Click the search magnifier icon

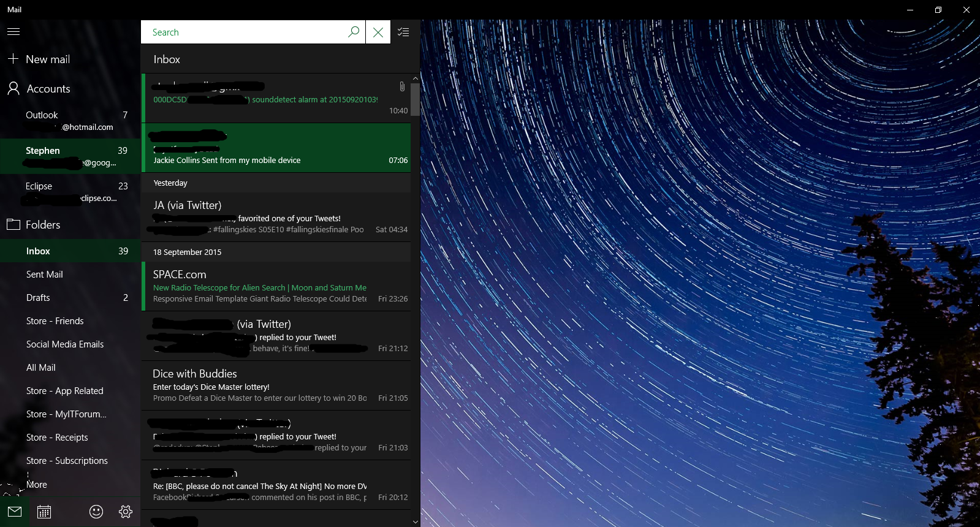point(354,32)
